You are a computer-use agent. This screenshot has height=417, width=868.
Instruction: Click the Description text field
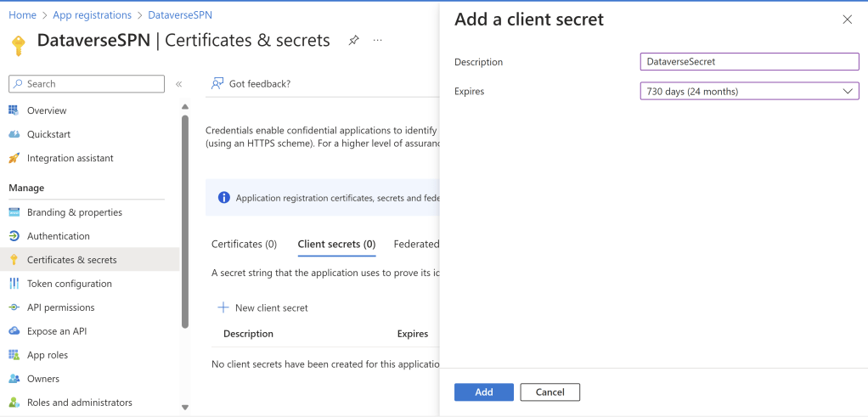click(749, 62)
